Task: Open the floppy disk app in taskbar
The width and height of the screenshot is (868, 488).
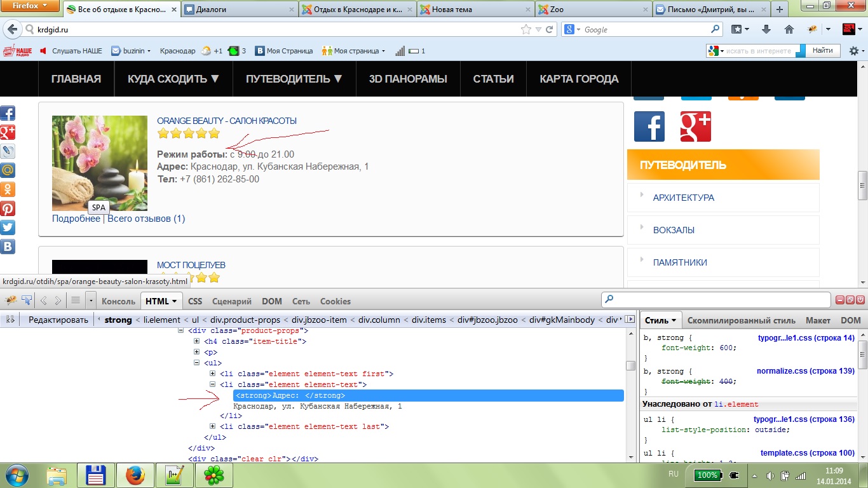Action: 95,475
